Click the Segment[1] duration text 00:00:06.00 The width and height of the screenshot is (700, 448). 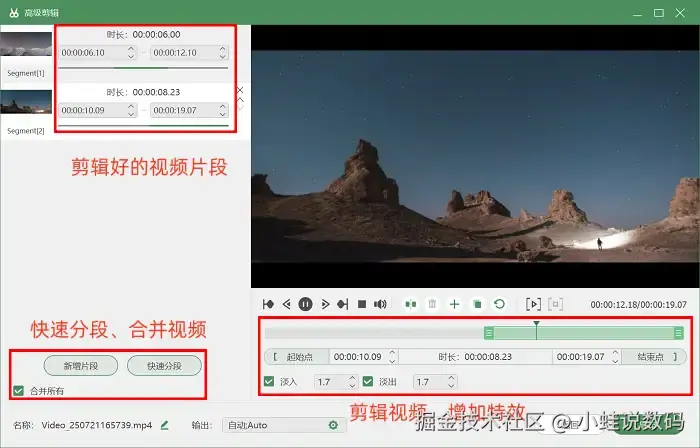tap(156, 34)
